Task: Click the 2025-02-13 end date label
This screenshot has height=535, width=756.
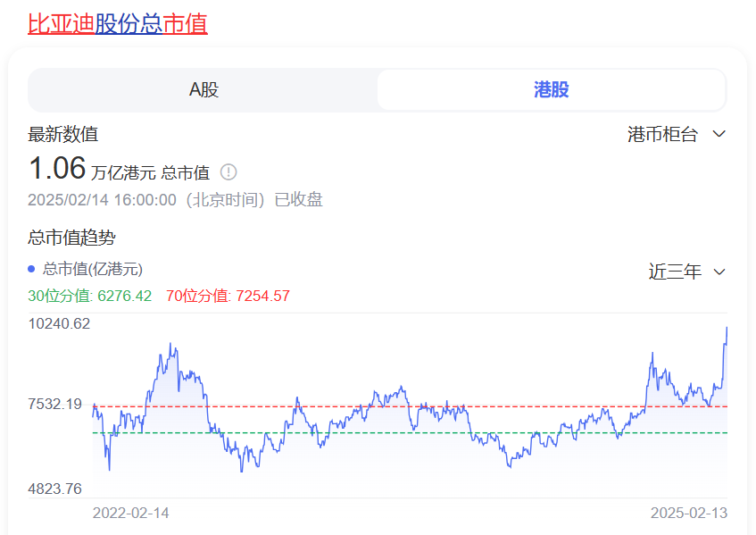Action: tap(686, 513)
